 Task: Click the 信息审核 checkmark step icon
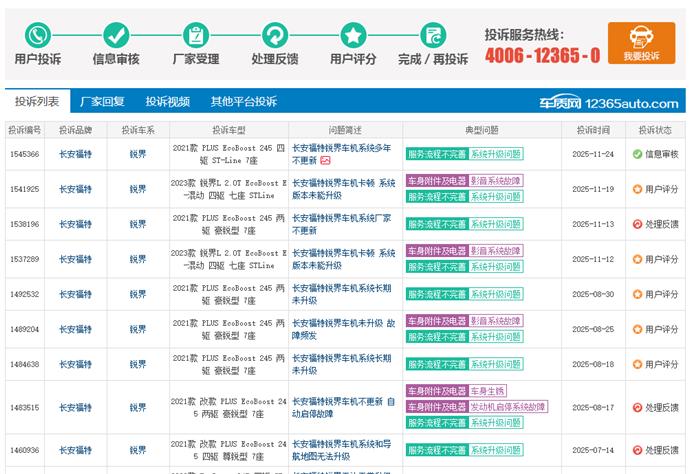pos(116,35)
